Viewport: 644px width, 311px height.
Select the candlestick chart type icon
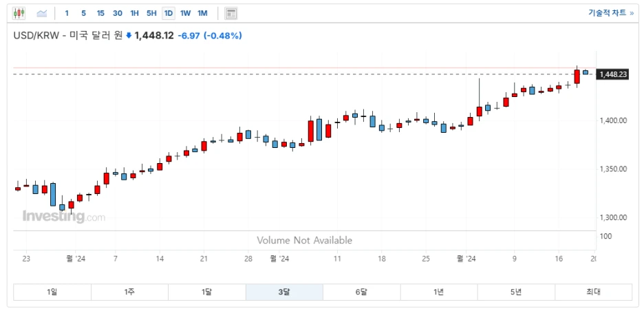pyautogui.click(x=19, y=13)
